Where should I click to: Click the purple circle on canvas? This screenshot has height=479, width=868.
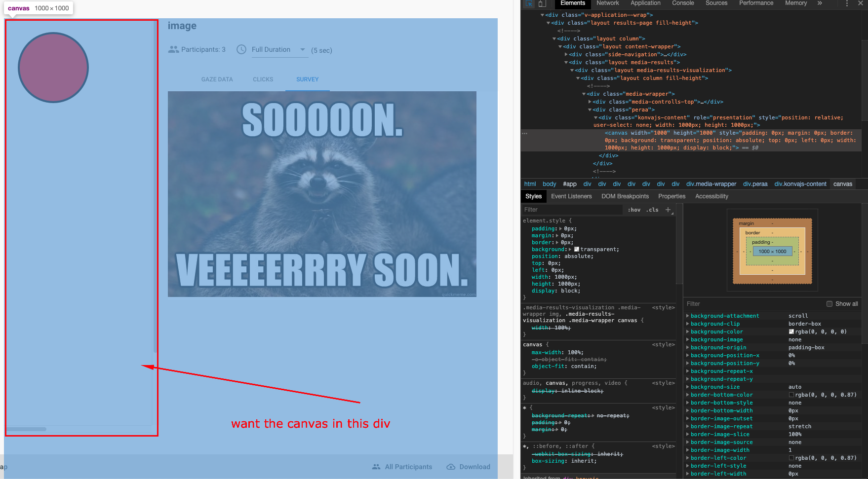53,68
